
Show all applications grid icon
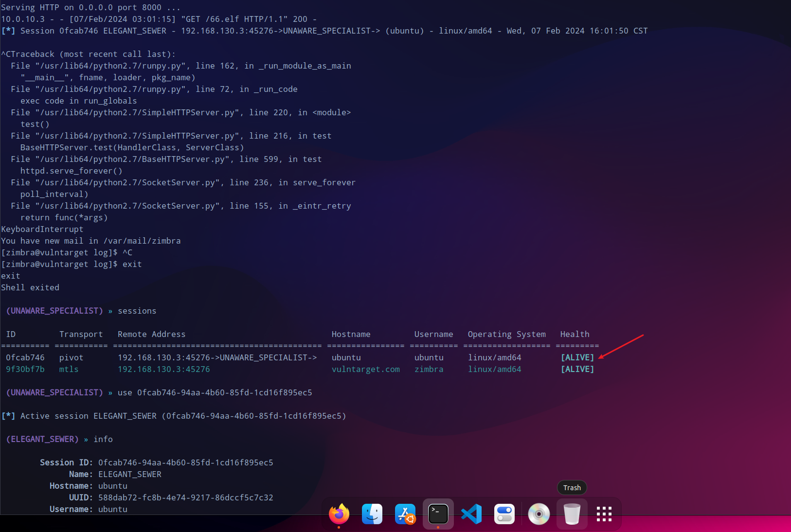tap(604, 514)
